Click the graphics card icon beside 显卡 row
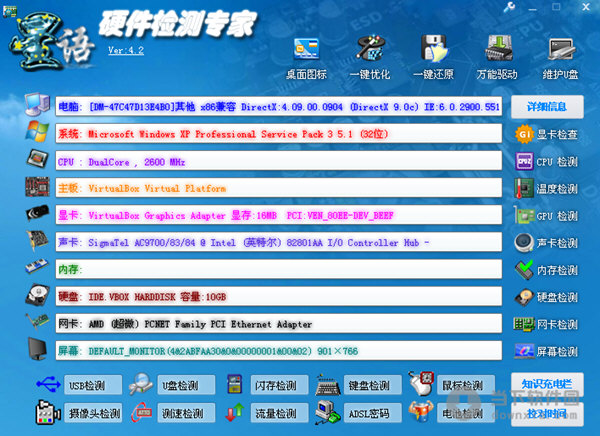The width and height of the screenshot is (600, 436). (37, 213)
